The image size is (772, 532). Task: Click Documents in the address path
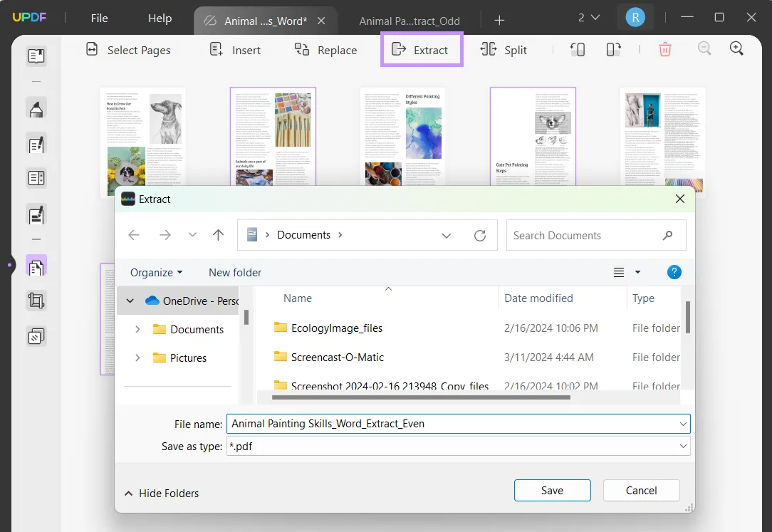click(x=303, y=235)
